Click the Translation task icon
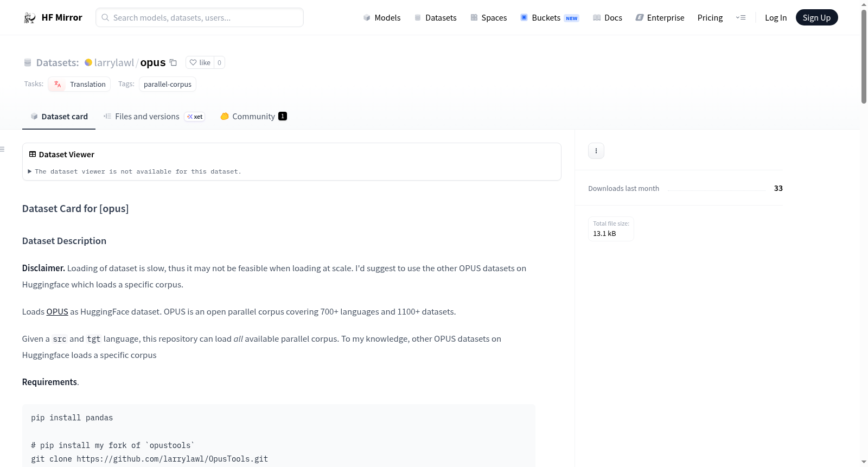Viewport: 868px width, 467px height. [x=58, y=84]
